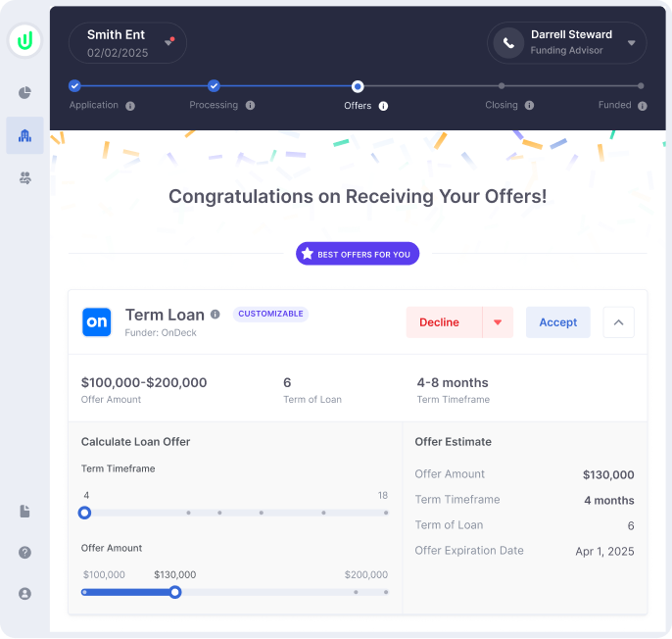Select the Processing progress step marker
This screenshot has height=639, width=672.
(x=214, y=86)
